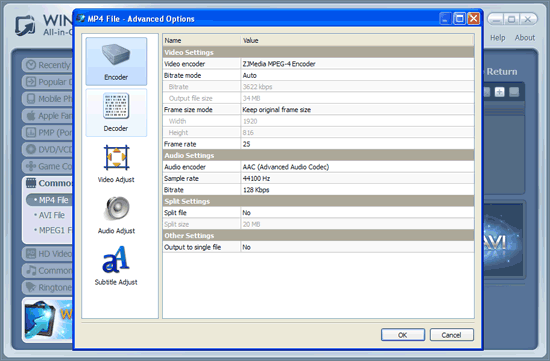Image resolution: width=550 pixels, height=361 pixels.
Task: Select MP4 File in main window list
Action: tap(50, 200)
